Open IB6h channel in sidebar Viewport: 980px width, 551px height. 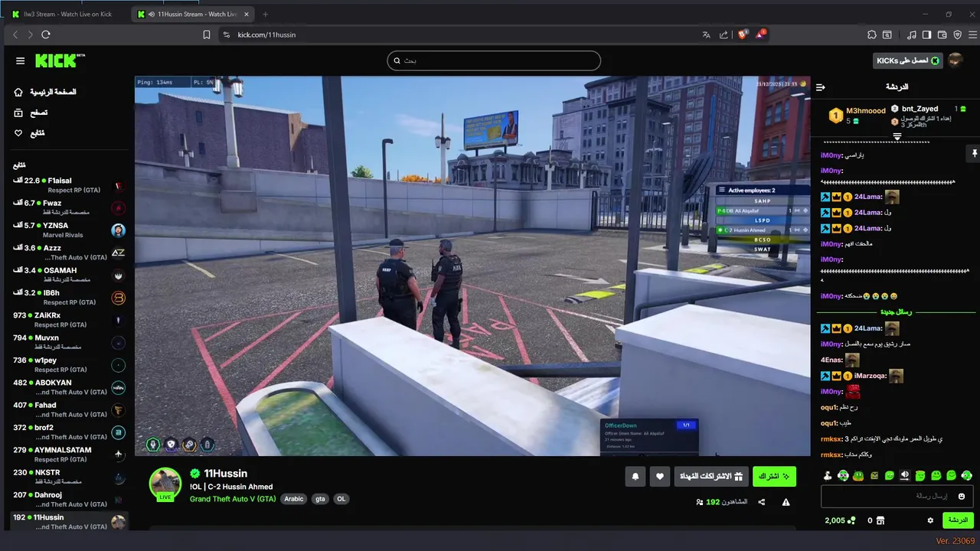[x=69, y=297]
